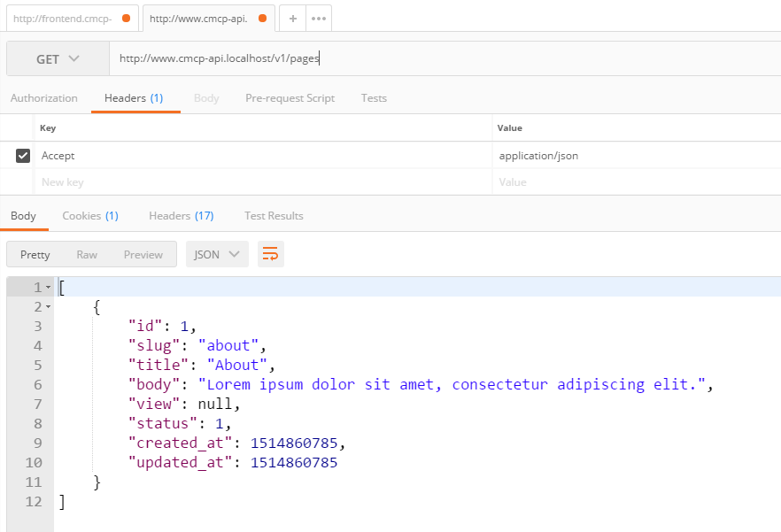
Task: Open the GET method dropdown
Action: (x=58, y=59)
